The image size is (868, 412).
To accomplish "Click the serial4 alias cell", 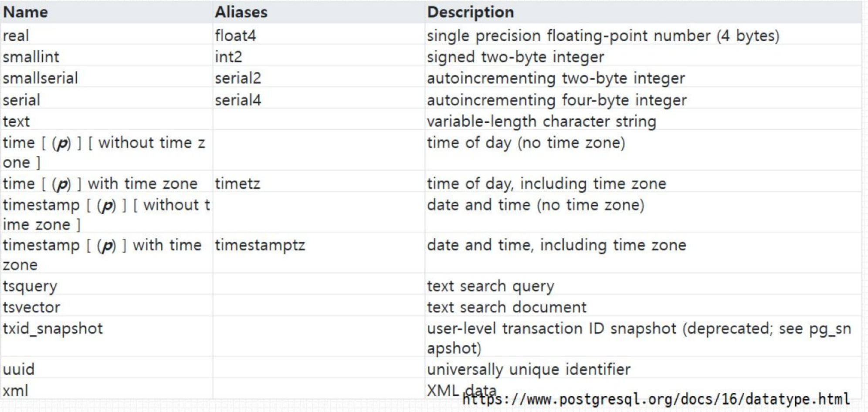I will pyautogui.click(x=238, y=100).
